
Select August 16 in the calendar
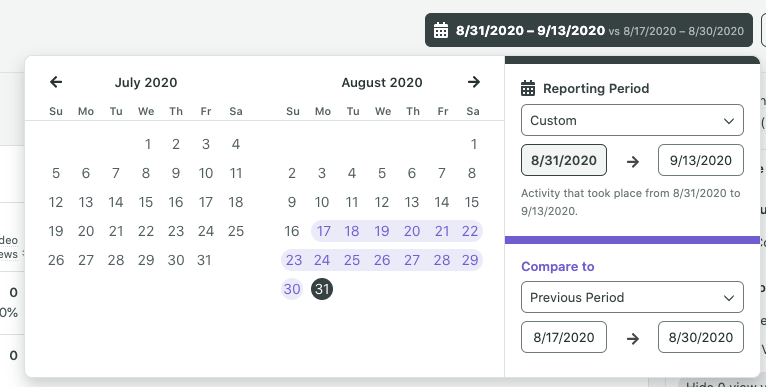coord(292,231)
